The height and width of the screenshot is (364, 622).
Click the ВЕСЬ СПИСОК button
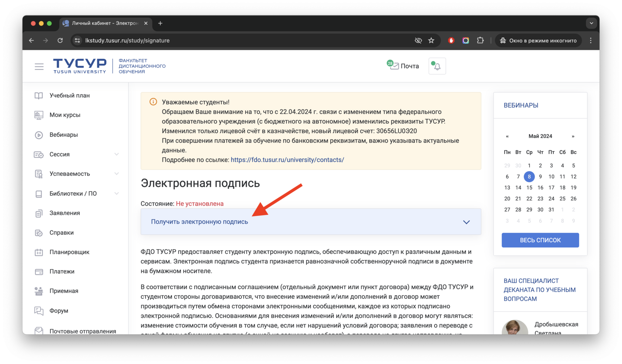(540, 240)
